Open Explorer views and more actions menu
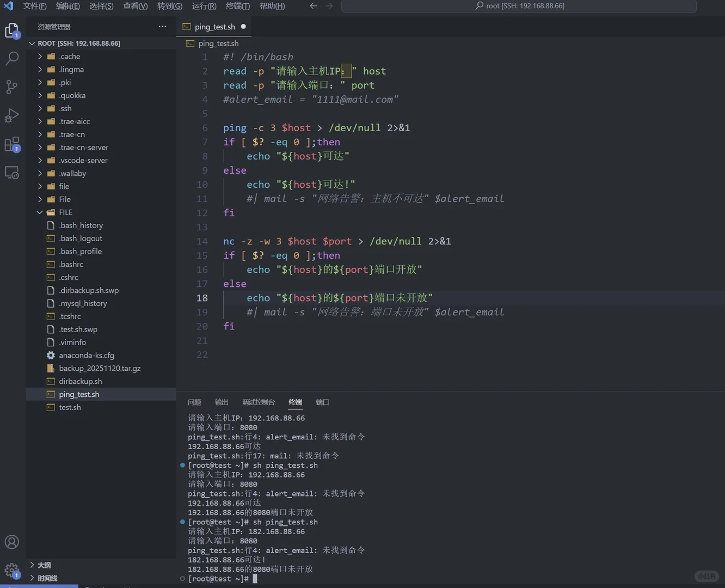The height and width of the screenshot is (588, 725). [162, 27]
